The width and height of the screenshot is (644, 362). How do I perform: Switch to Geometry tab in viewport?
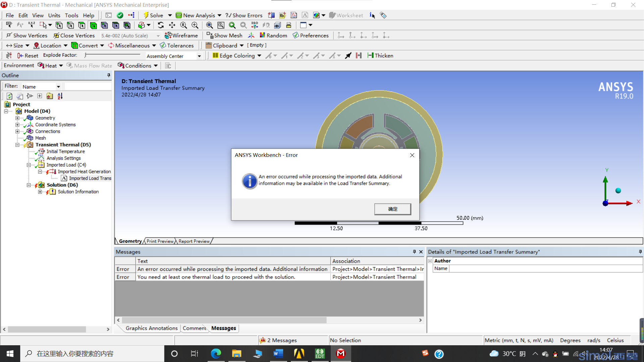tap(130, 240)
